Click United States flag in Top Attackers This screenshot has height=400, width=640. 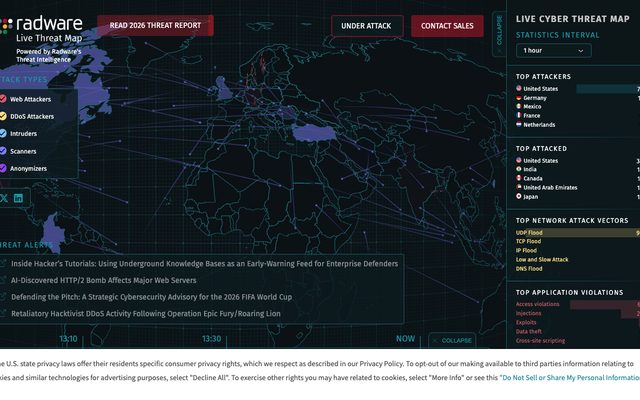pyautogui.click(x=519, y=88)
